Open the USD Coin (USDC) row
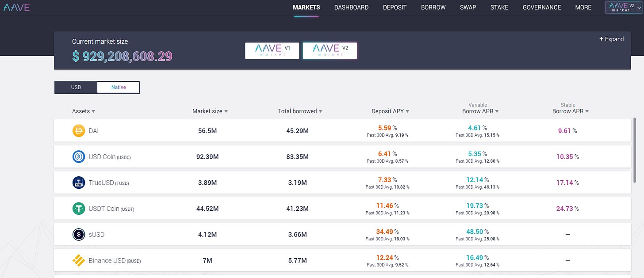The image size is (644, 278). [x=342, y=157]
